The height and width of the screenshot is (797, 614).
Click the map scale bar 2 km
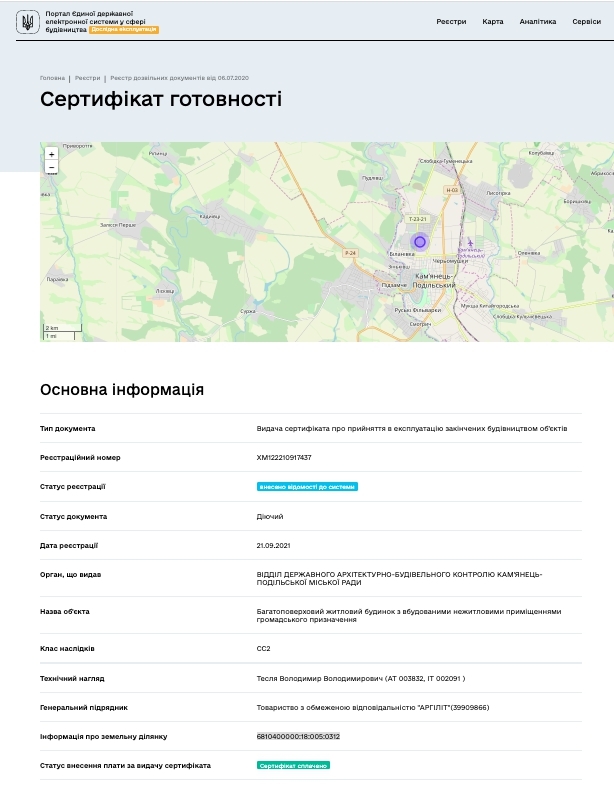point(62,328)
